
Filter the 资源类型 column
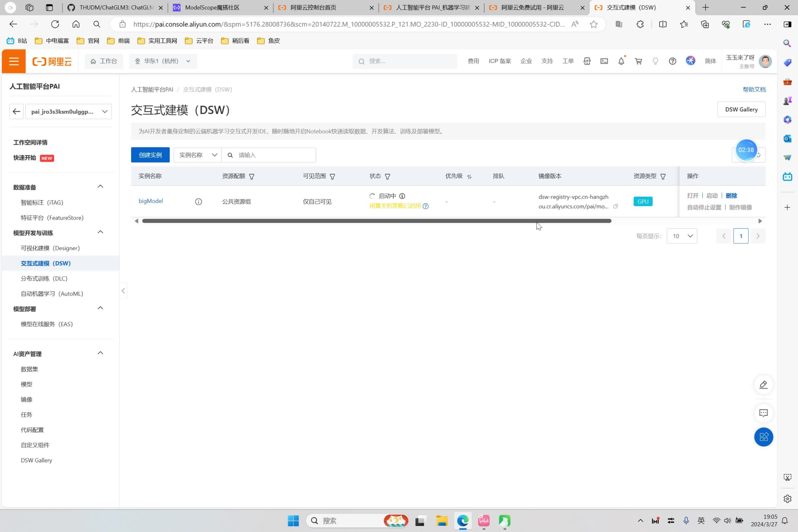pos(663,176)
